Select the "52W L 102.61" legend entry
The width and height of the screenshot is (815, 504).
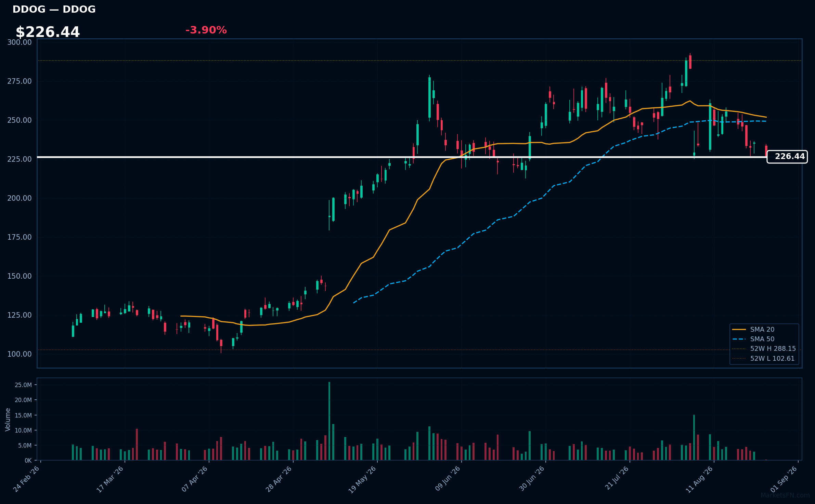click(772, 358)
